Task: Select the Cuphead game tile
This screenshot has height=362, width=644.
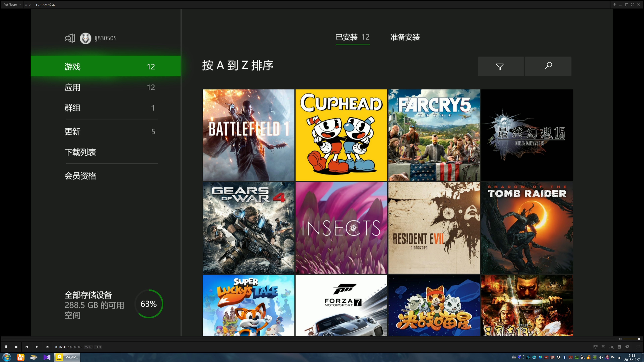Action: click(x=341, y=135)
